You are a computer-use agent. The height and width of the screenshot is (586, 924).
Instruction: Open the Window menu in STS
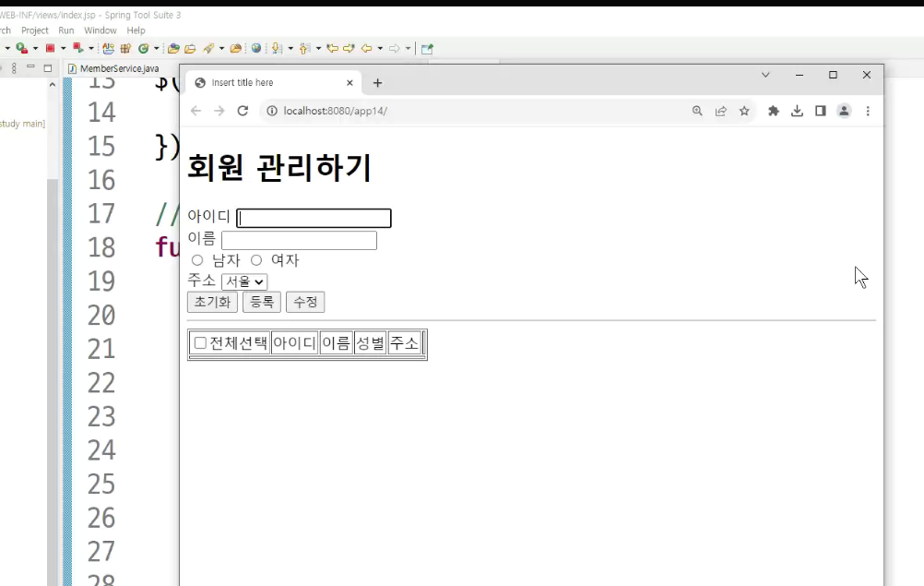101,30
